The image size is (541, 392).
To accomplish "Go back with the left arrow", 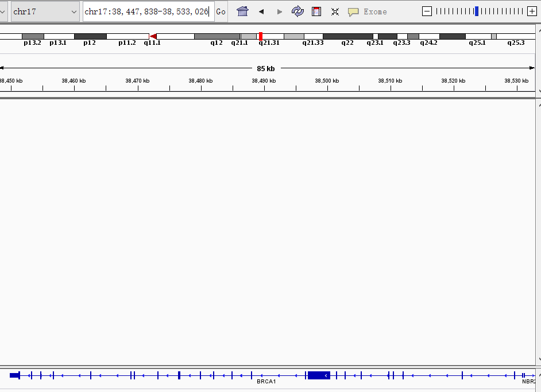I will click(261, 11).
